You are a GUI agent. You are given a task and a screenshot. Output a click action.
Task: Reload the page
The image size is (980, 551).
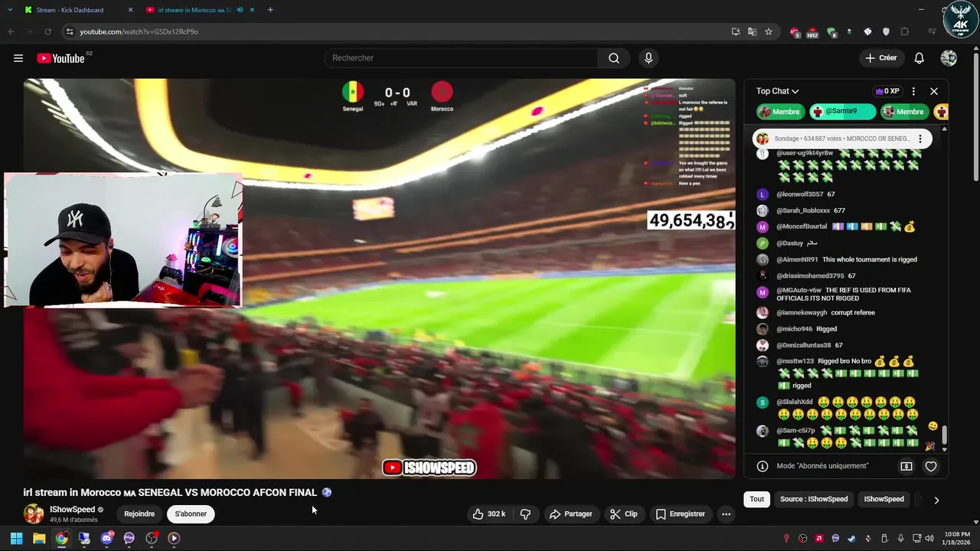pos(47,31)
